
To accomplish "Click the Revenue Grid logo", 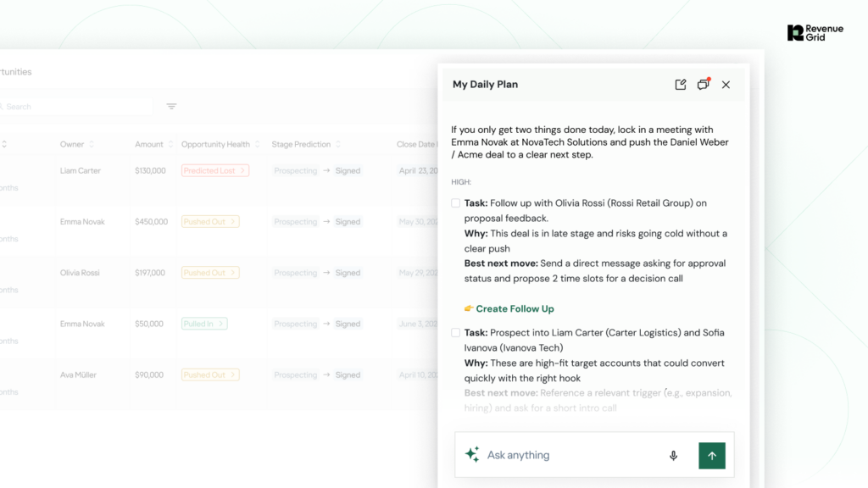I will point(815,33).
